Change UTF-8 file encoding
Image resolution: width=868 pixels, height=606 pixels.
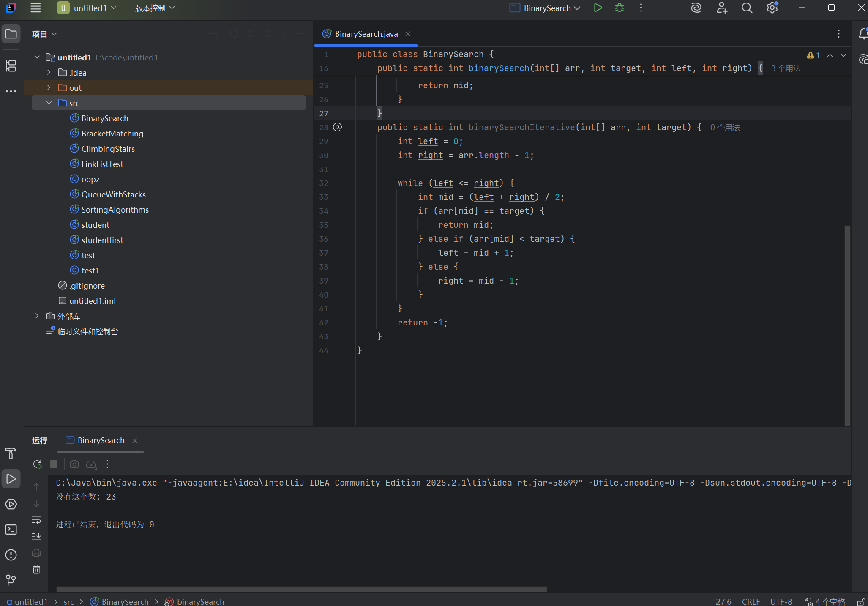(781, 602)
